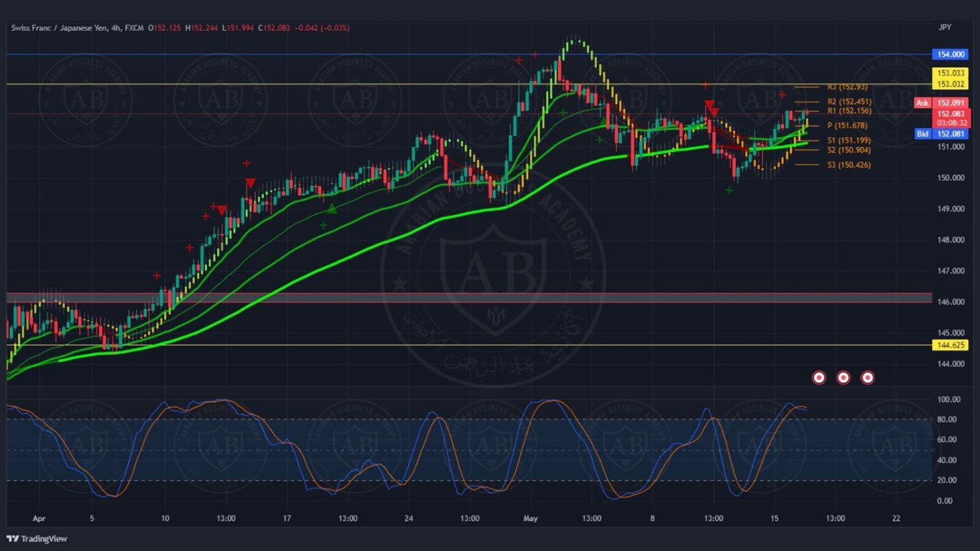Click pivot label S2 (150.904)
This screenshot has width=980, height=551.
[x=849, y=150]
